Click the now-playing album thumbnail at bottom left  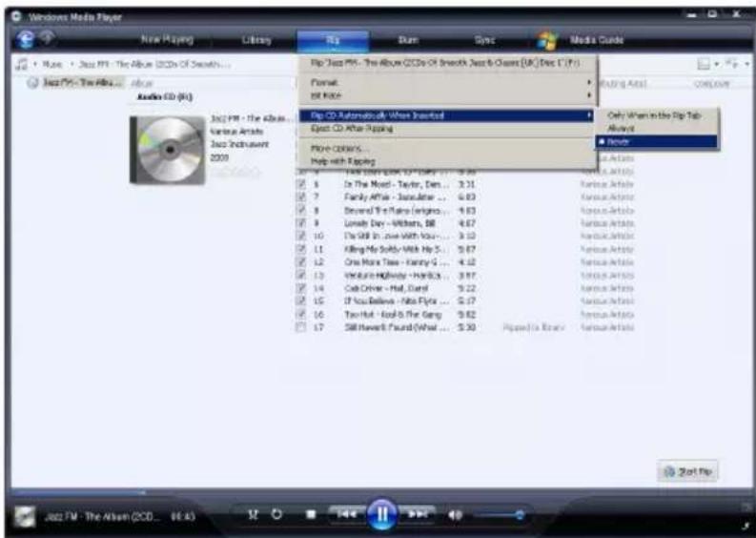pos(25,516)
